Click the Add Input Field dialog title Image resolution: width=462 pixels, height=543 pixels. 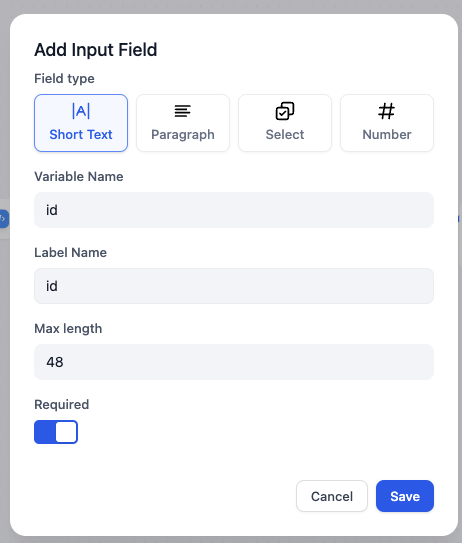(96, 50)
